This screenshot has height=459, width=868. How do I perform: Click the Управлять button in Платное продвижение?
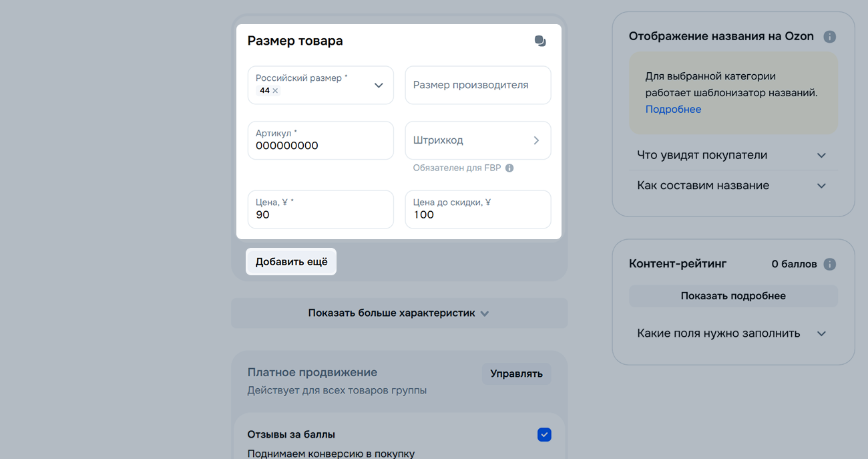point(516,373)
